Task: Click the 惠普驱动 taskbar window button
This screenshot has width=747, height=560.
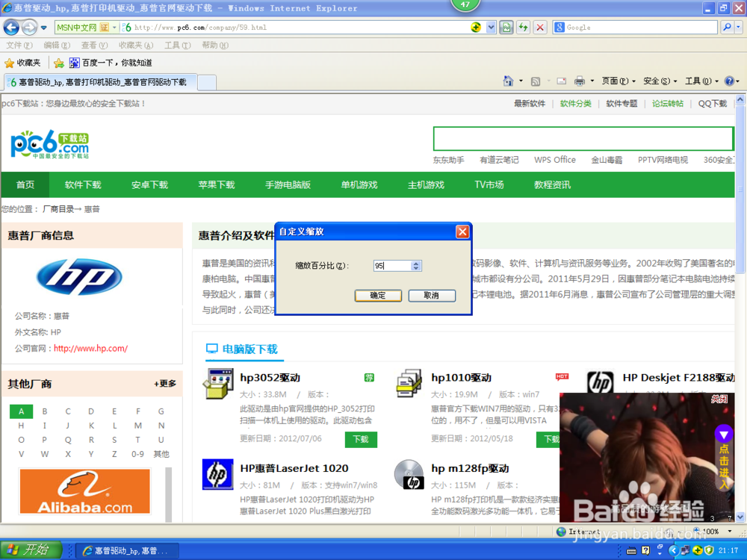Action: pyautogui.click(x=126, y=550)
